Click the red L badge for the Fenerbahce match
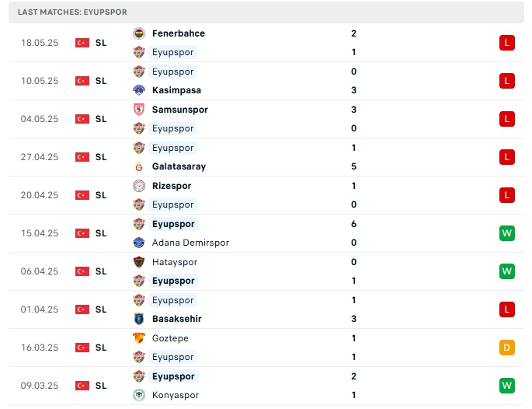Viewport: 532px width, 409px height. tap(507, 43)
